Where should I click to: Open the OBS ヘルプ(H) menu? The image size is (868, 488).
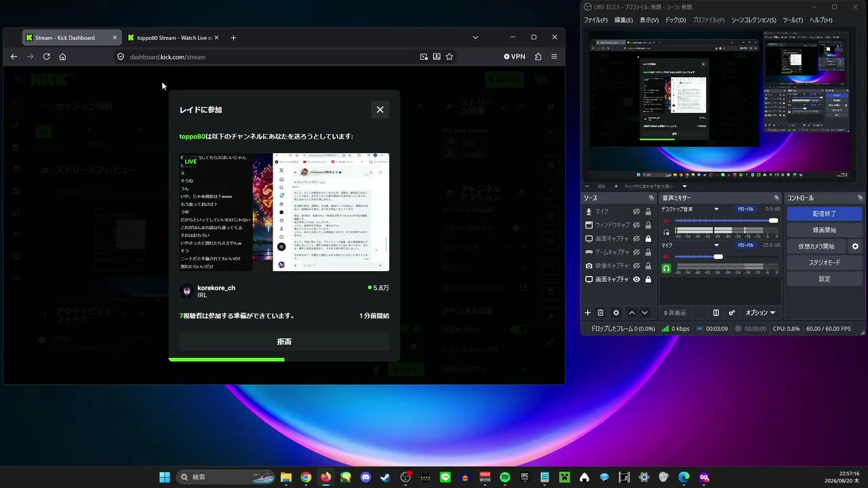tap(821, 20)
